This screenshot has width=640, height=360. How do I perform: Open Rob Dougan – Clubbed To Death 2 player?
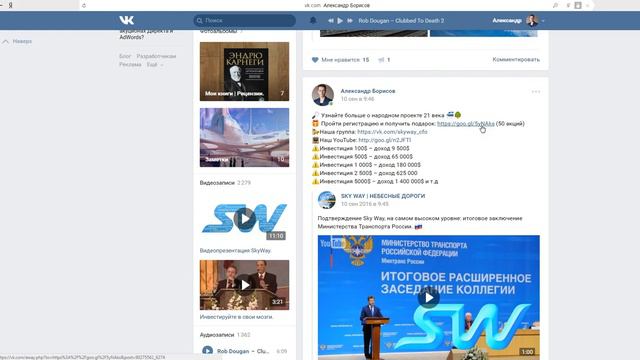(401, 20)
